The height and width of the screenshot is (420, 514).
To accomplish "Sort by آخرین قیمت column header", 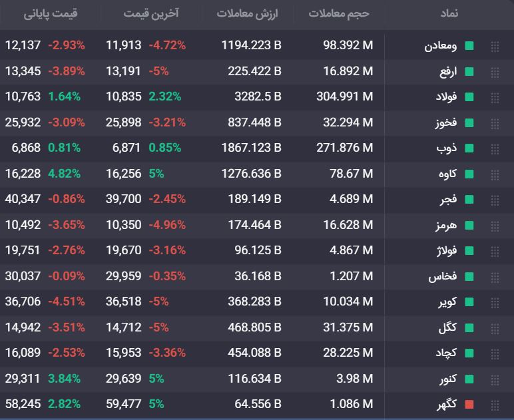I will coord(151,13).
